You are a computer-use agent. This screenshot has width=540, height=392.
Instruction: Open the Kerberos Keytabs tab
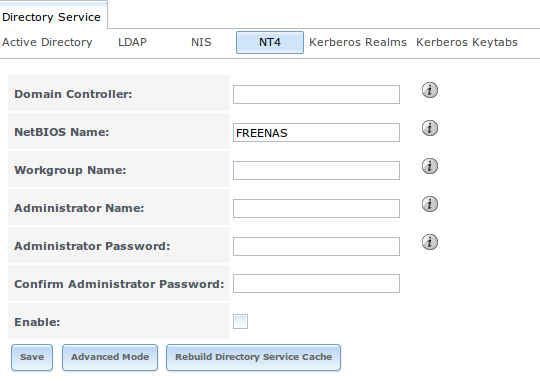pos(467,42)
